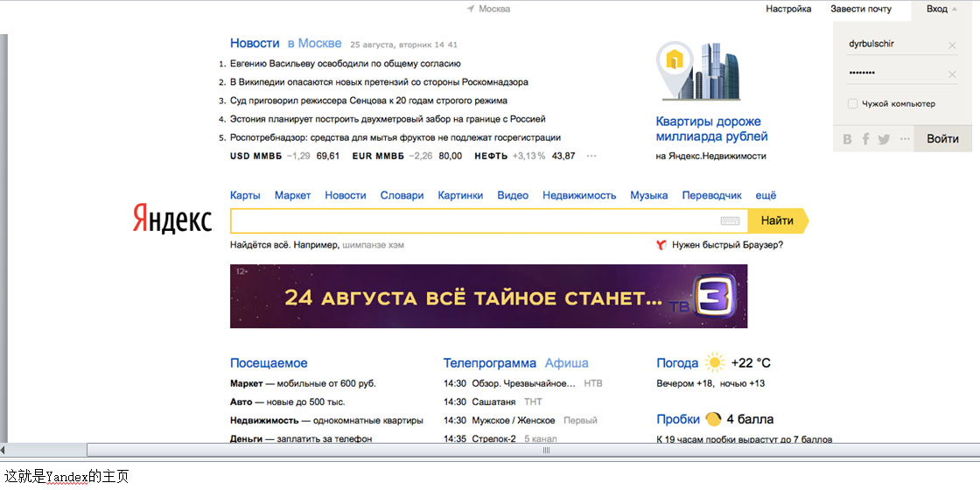Open the Новости service link above the search box
Screen dimensions: 980x490
(346, 195)
